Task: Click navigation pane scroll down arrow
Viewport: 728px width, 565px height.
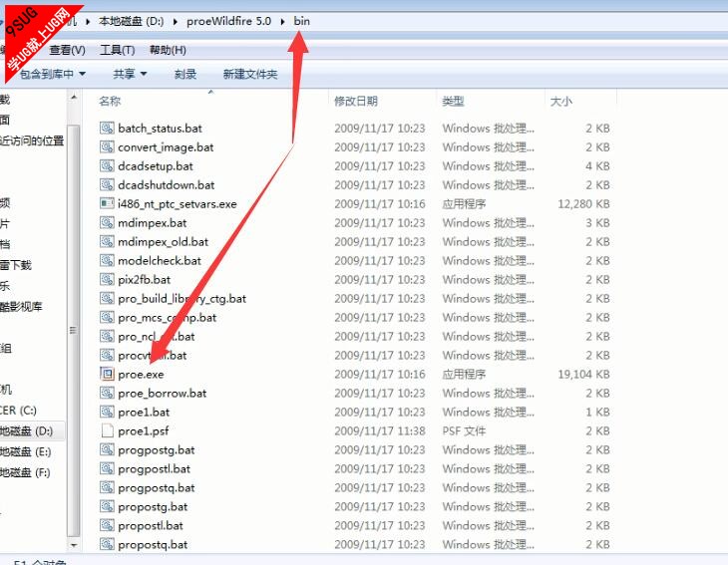Action: (x=74, y=545)
